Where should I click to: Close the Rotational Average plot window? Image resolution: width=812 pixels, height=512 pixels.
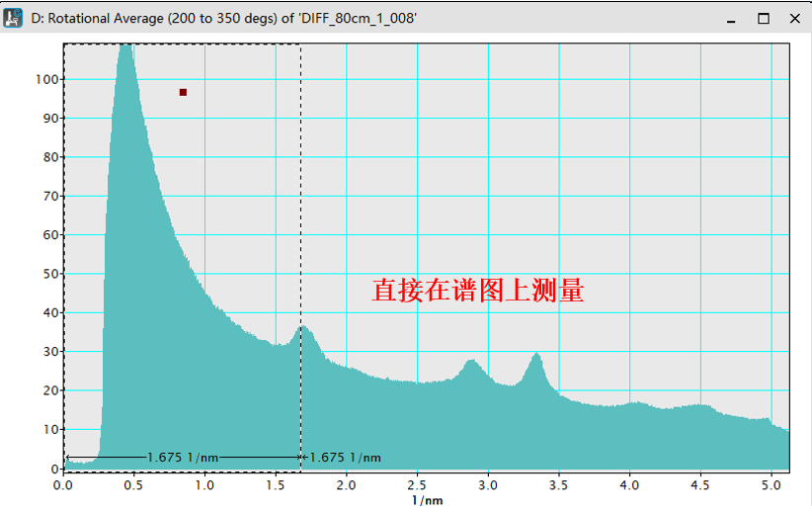794,18
